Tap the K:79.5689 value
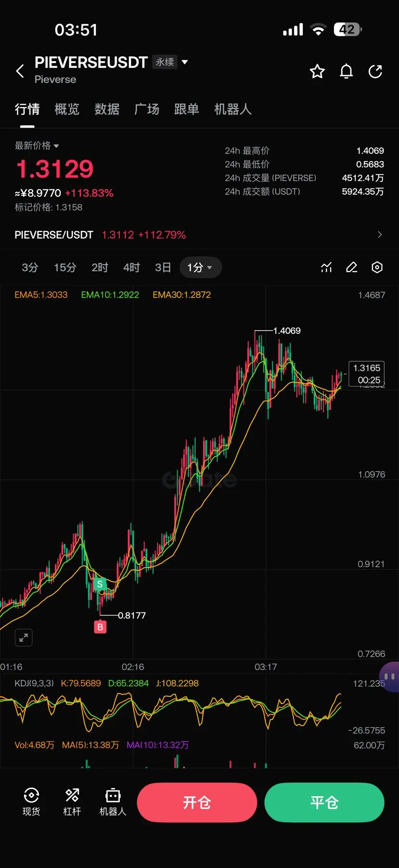The width and height of the screenshot is (399, 868). 81,683
